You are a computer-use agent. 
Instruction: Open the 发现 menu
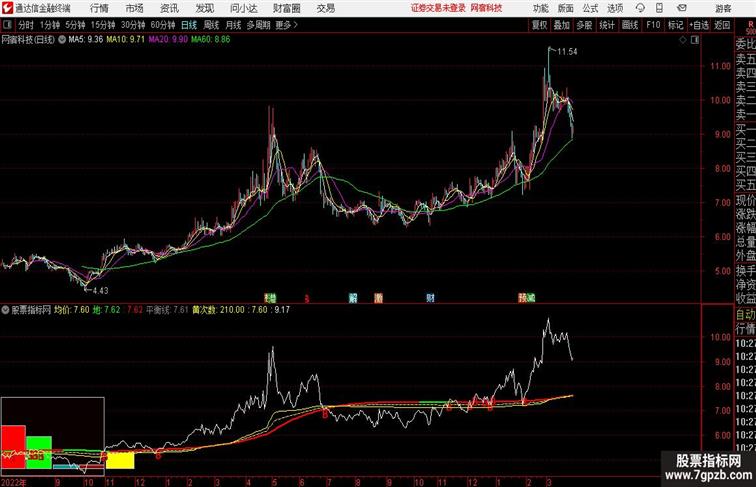[204, 8]
